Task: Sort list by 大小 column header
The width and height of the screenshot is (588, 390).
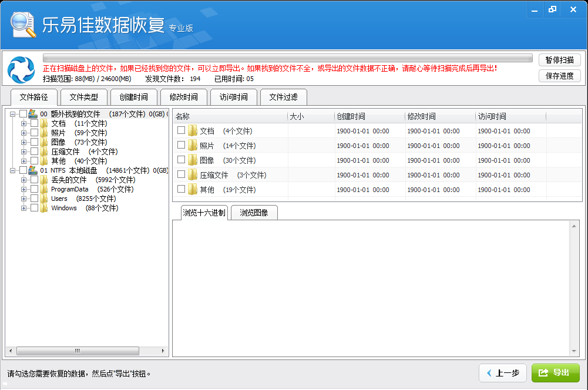Action: tap(311, 116)
